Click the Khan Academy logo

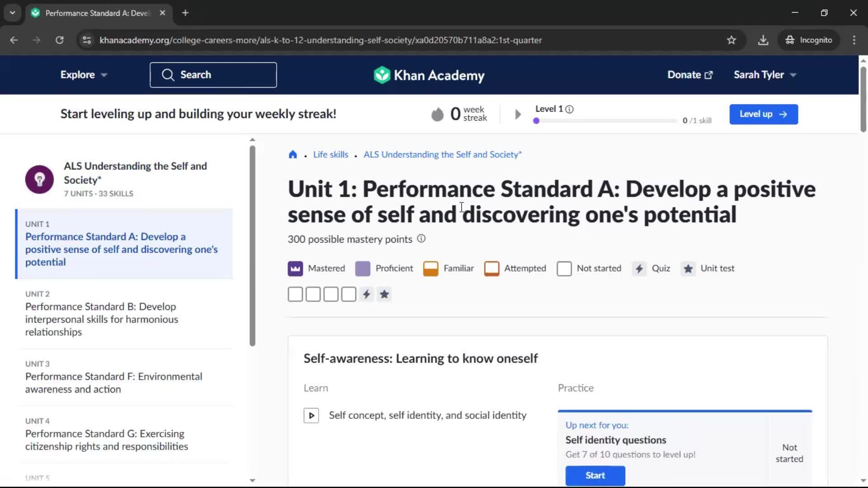[x=429, y=75]
